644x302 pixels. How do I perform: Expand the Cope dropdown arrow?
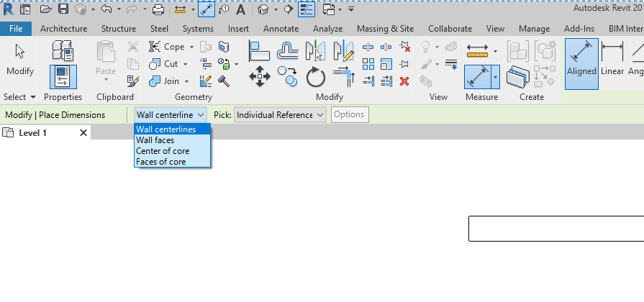point(191,47)
